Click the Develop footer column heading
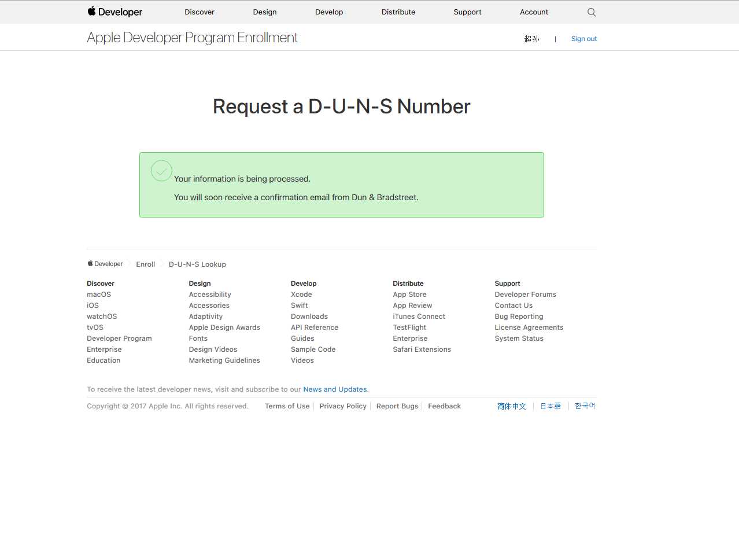Image resolution: width=739 pixels, height=560 pixels. [x=304, y=283]
